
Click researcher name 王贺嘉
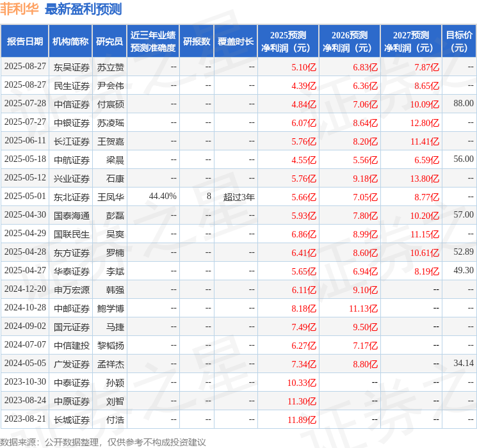click(111, 141)
